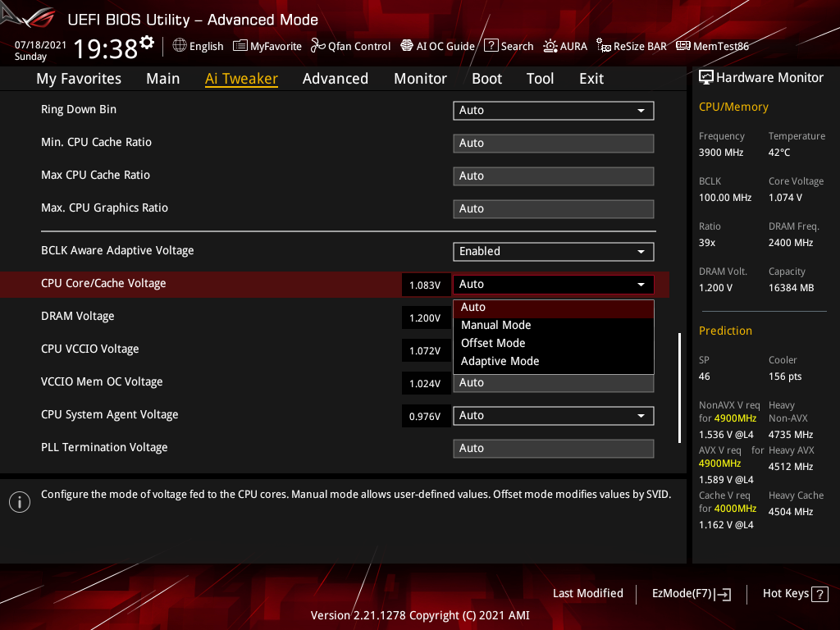Image resolution: width=840 pixels, height=630 pixels.
Task: Click the CPU Core/Cache Voltage value field
Action: tap(426, 284)
